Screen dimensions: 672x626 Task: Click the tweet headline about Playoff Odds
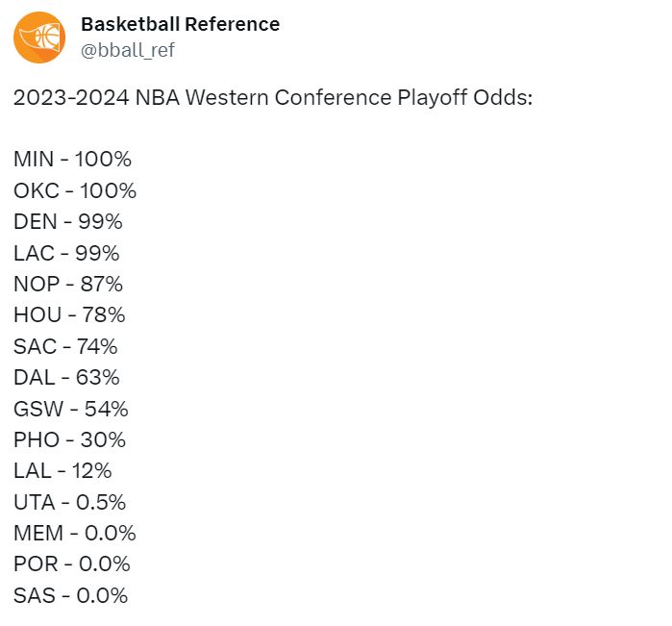tap(273, 98)
